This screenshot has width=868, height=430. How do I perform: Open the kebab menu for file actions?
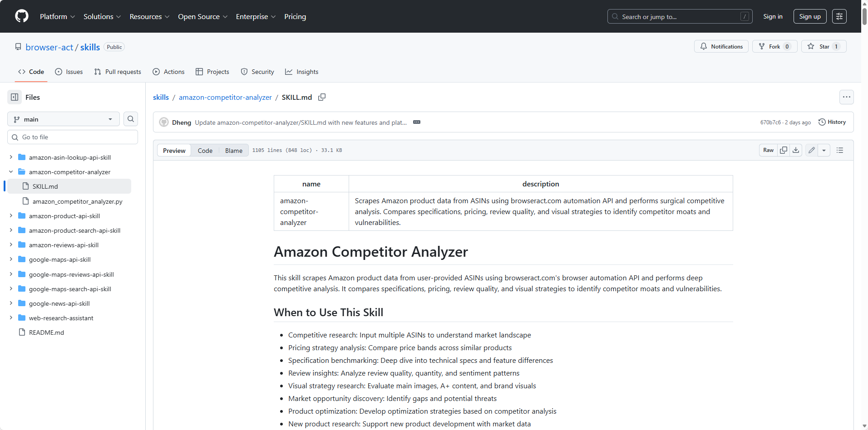tap(847, 97)
